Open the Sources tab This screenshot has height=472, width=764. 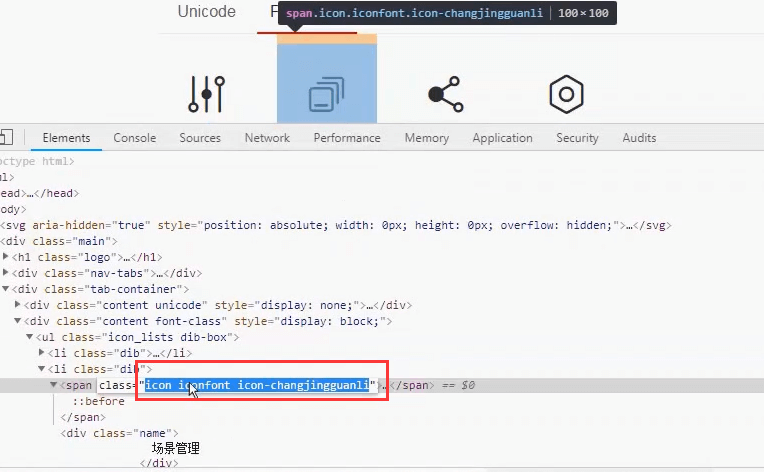(200, 138)
